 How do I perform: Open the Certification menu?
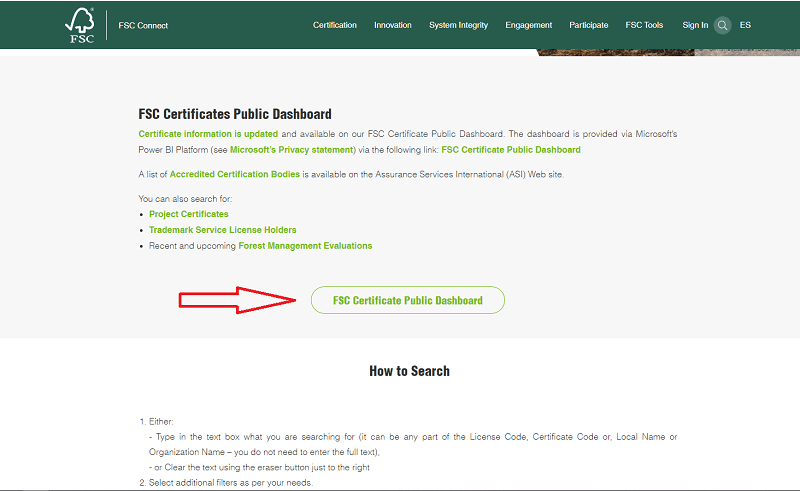coord(334,25)
